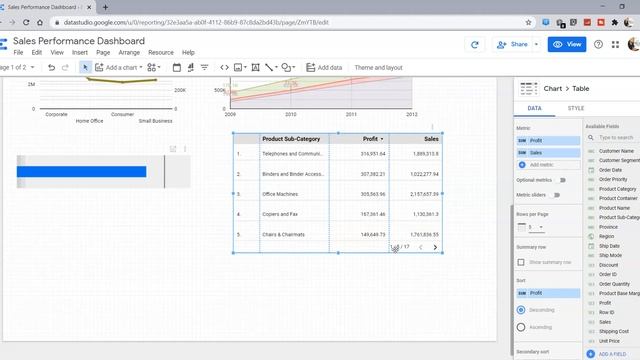Select the shape drawing tool
The image size is (640, 360).
click(286, 67)
